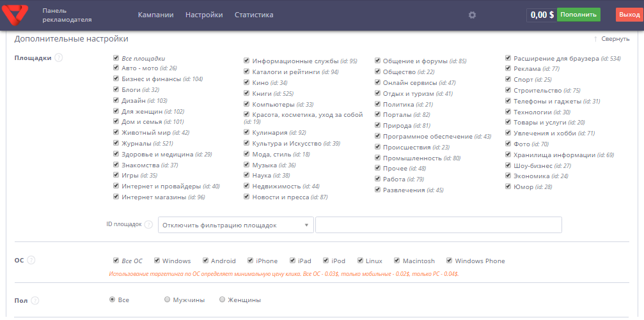Viewport: 644px width, 320px height.
Task: Toggle Для женщин checkbox
Action: point(116,110)
